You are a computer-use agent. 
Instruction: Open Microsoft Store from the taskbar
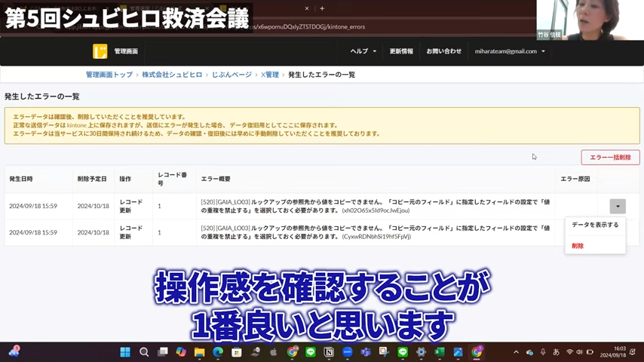tap(237, 352)
